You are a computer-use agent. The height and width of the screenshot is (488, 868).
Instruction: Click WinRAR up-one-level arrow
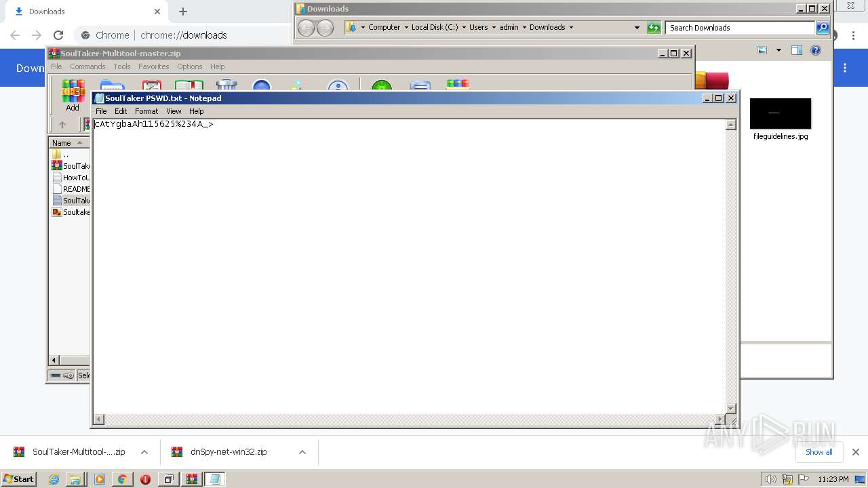pyautogui.click(x=62, y=125)
